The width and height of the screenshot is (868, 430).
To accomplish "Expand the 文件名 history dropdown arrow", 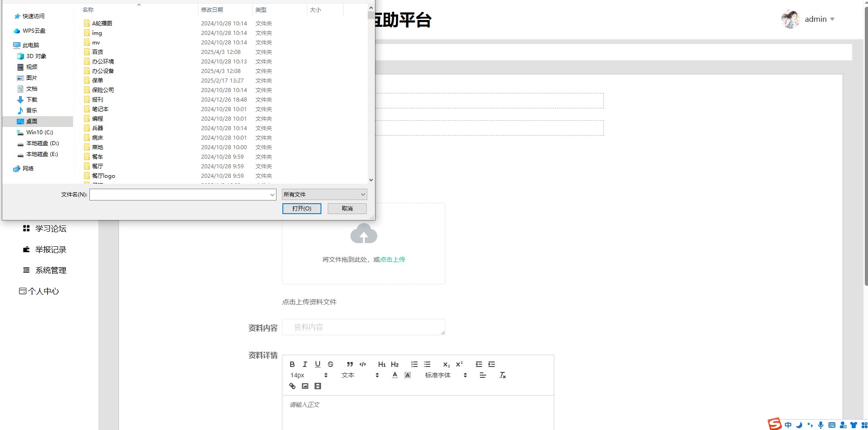I will pyautogui.click(x=272, y=195).
